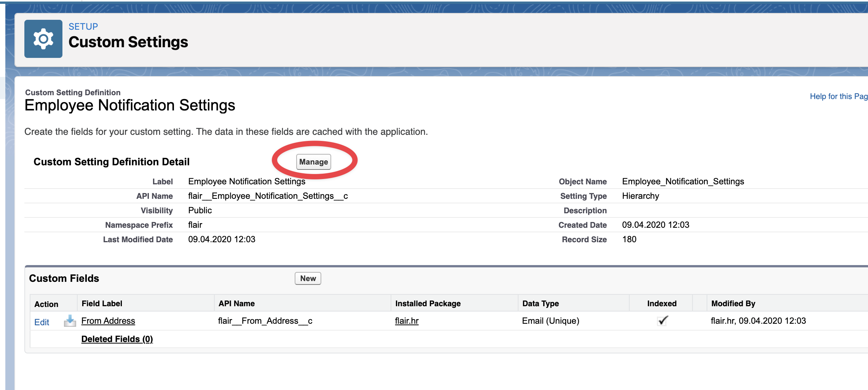View the Deleted Fields (0) link
Viewport: 868px width, 390px height.
[117, 339]
